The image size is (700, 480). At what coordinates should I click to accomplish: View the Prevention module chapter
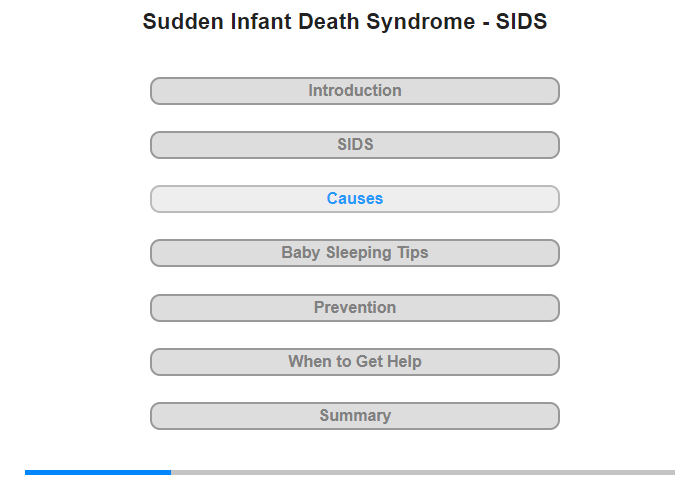click(x=354, y=308)
